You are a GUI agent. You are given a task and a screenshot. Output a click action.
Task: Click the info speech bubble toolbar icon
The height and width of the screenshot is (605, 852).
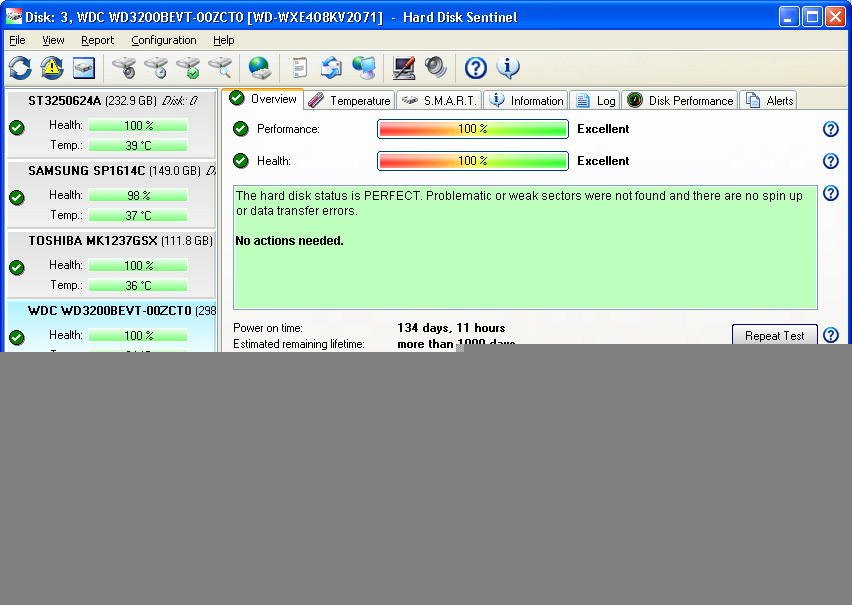click(x=508, y=68)
